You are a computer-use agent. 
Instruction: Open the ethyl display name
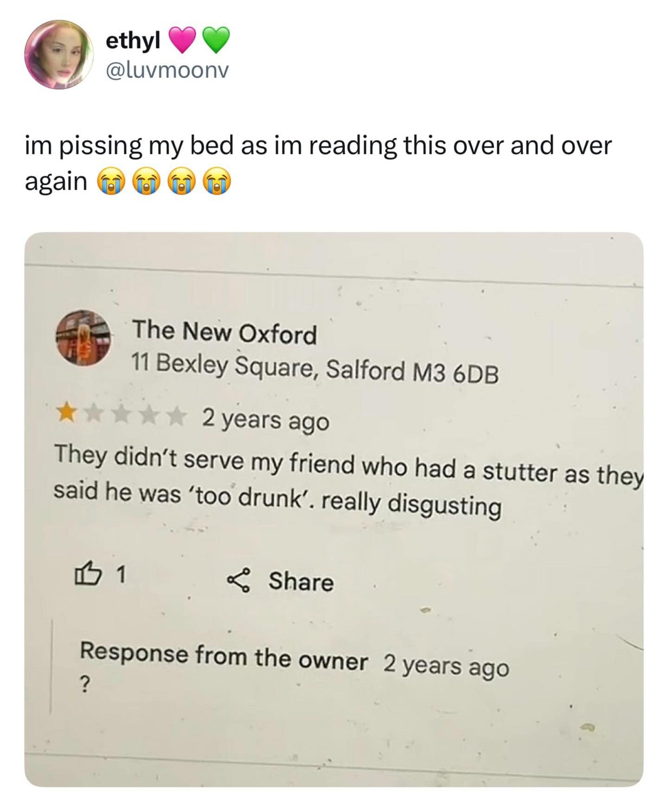pos(133,41)
